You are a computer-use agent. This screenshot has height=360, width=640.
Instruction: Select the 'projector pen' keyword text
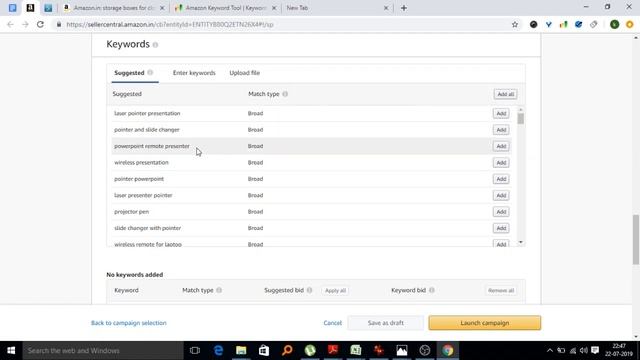(131, 211)
